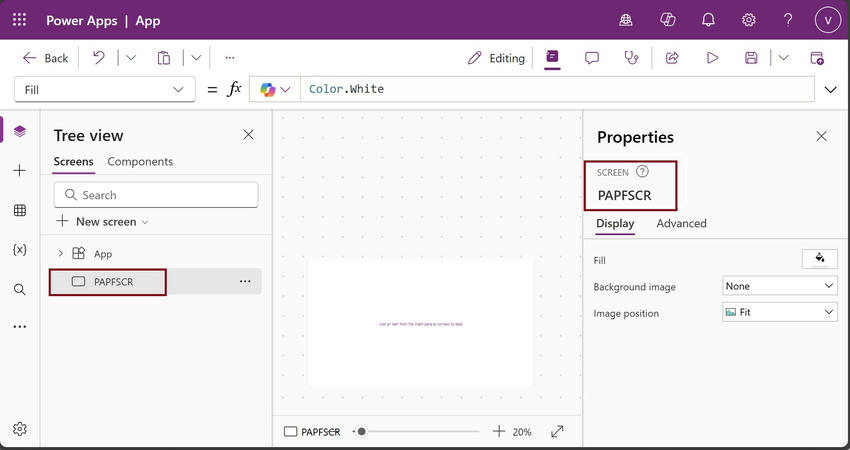Image resolution: width=850 pixels, height=450 pixels.
Task: Close the Tree view pane
Action: click(248, 135)
